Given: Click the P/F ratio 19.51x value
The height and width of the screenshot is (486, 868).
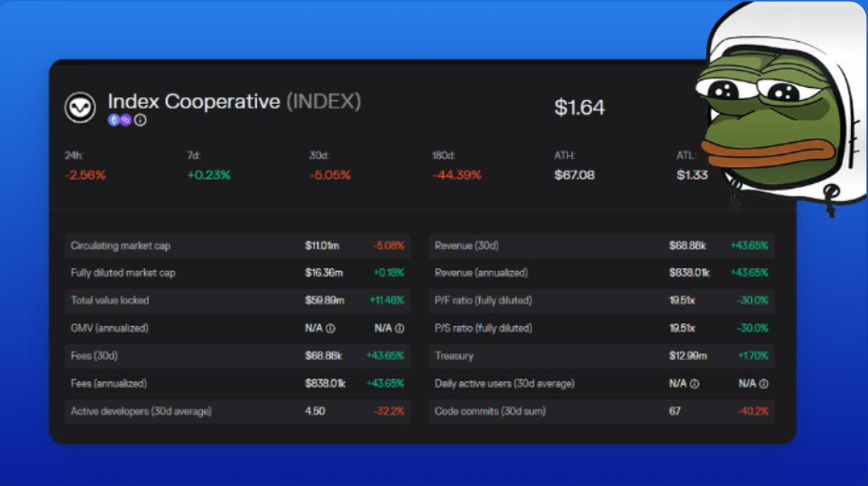Looking at the screenshot, I should tap(682, 301).
